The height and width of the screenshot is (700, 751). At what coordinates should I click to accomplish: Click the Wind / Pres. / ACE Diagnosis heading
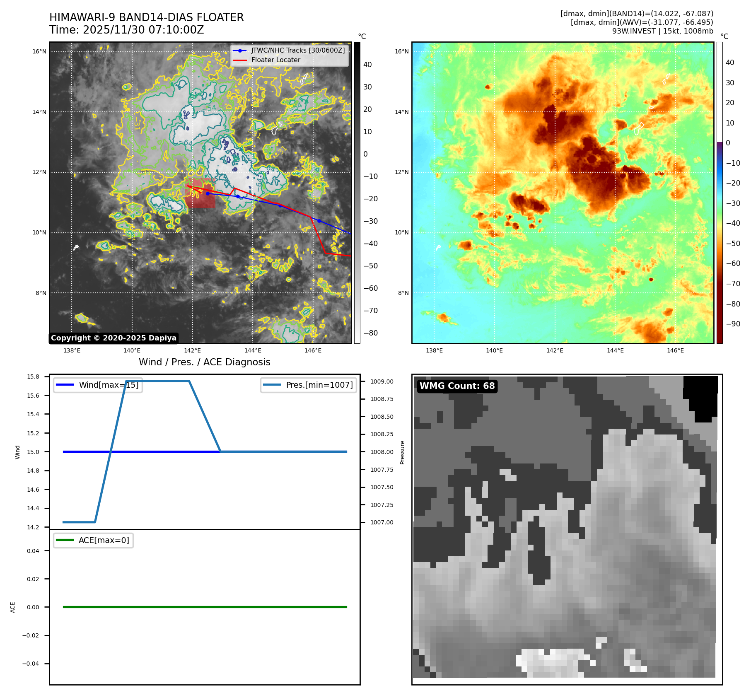pos(204,362)
